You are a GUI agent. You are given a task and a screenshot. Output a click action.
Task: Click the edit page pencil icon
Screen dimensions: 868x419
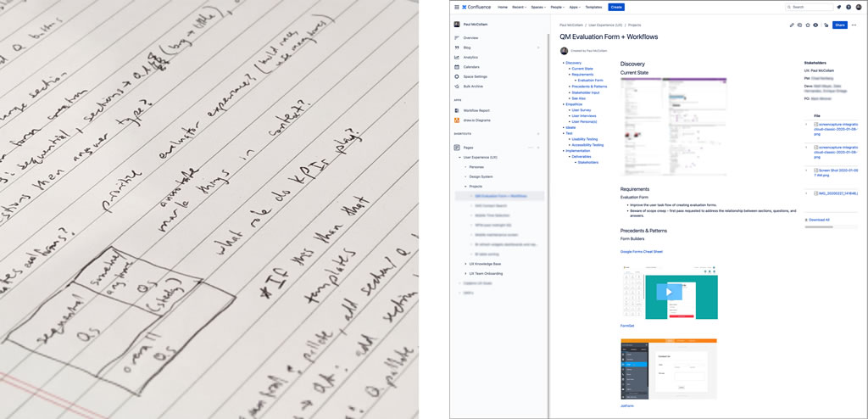point(792,25)
